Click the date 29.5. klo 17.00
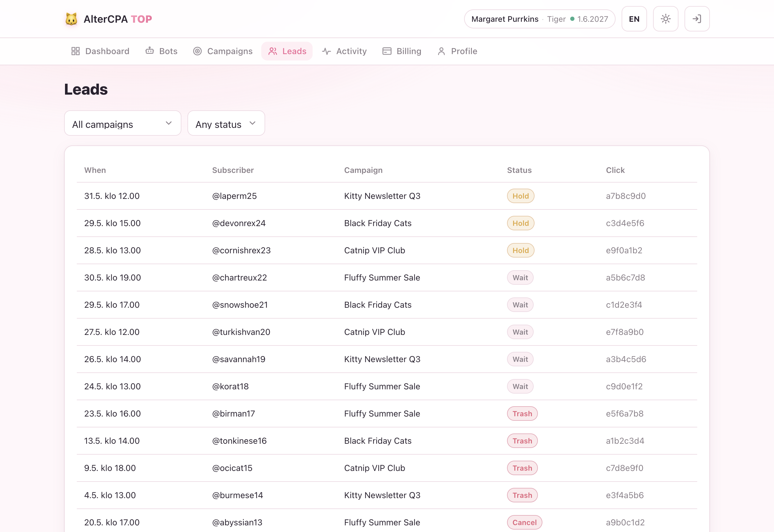774x532 pixels. point(112,305)
